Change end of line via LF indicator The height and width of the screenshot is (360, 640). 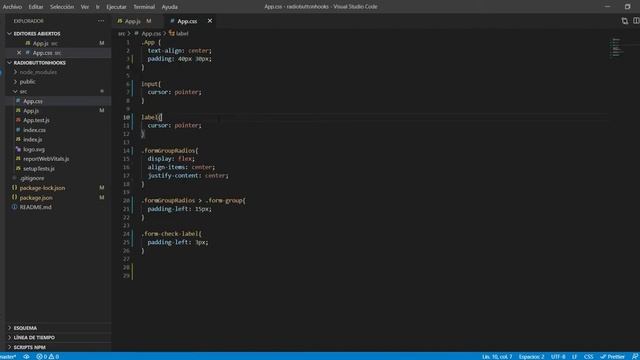coord(574,356)
